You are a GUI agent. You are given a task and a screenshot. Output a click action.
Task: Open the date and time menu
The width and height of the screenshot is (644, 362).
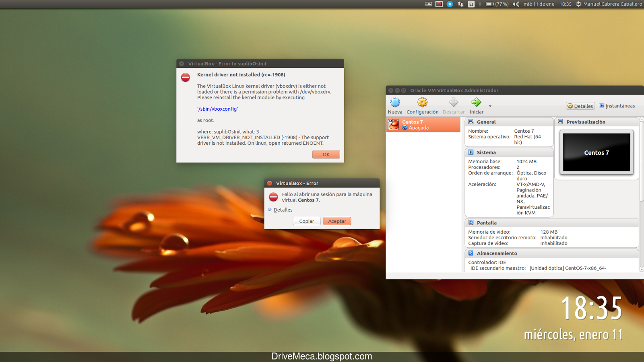547,4
